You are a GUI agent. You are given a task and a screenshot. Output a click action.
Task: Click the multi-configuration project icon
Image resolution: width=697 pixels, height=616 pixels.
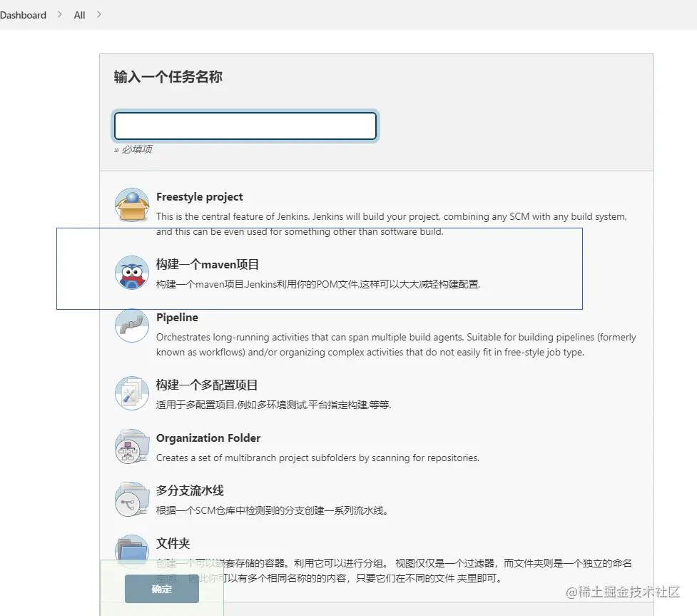[131, 393]
